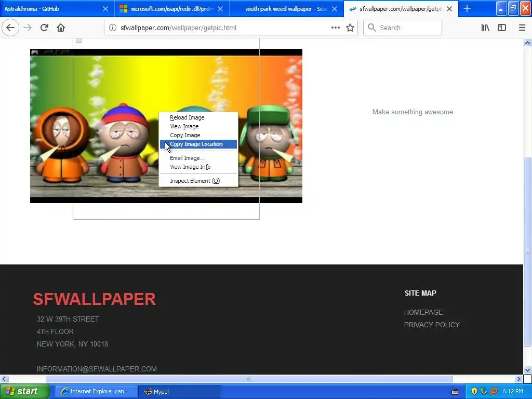
Task: Click the security shield tray icon
Action: click(x=474, y=392)
